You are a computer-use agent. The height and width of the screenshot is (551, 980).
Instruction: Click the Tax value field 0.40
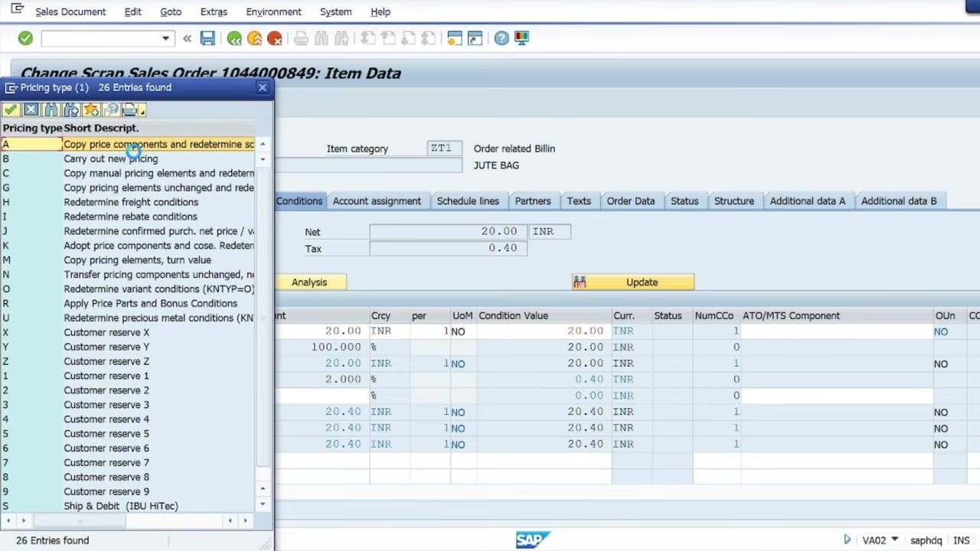tap(448, 248)
